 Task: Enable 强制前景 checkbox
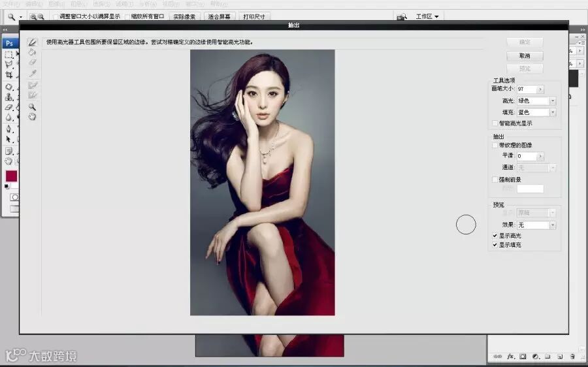495,180
